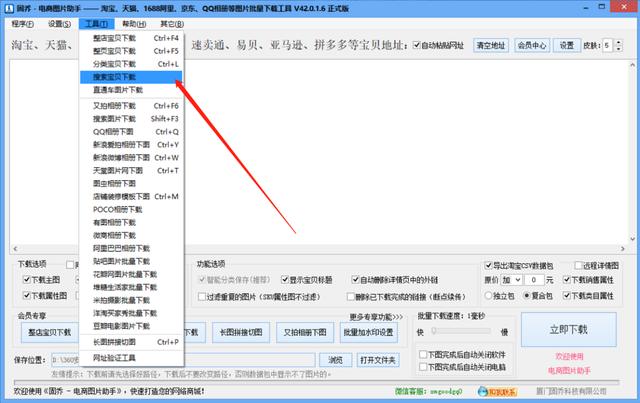Click the 保存位置 path input field

point(183,360)
